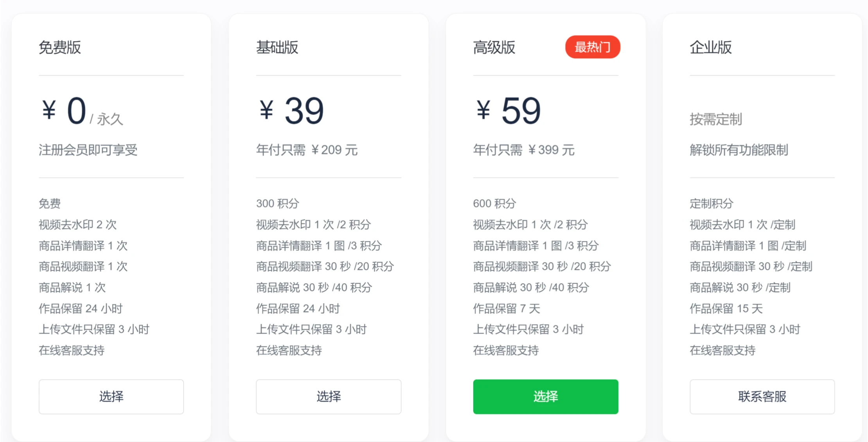Click the ¥ 39 price label

point(289,111)
